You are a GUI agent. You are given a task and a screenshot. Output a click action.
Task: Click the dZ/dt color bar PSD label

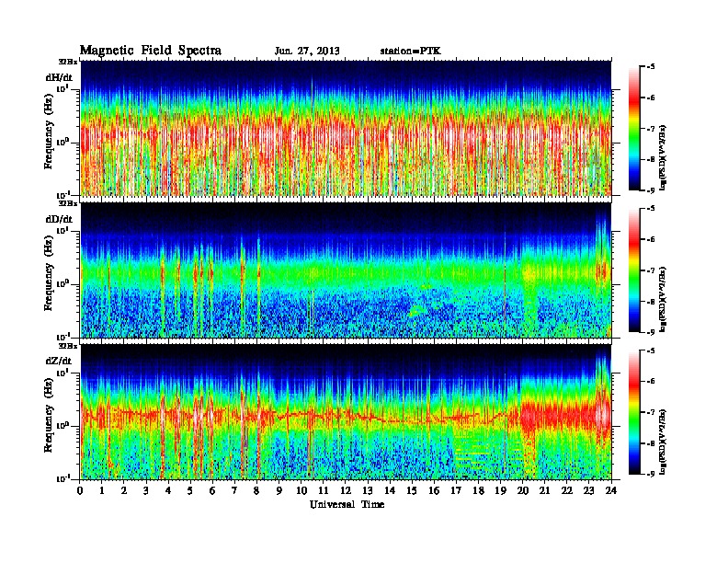663,442
